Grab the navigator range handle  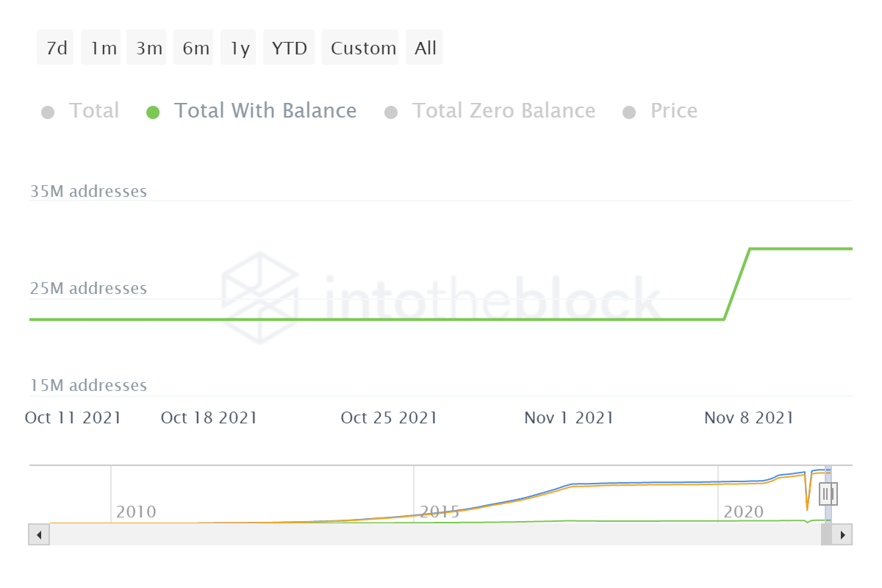coord(828,494)
